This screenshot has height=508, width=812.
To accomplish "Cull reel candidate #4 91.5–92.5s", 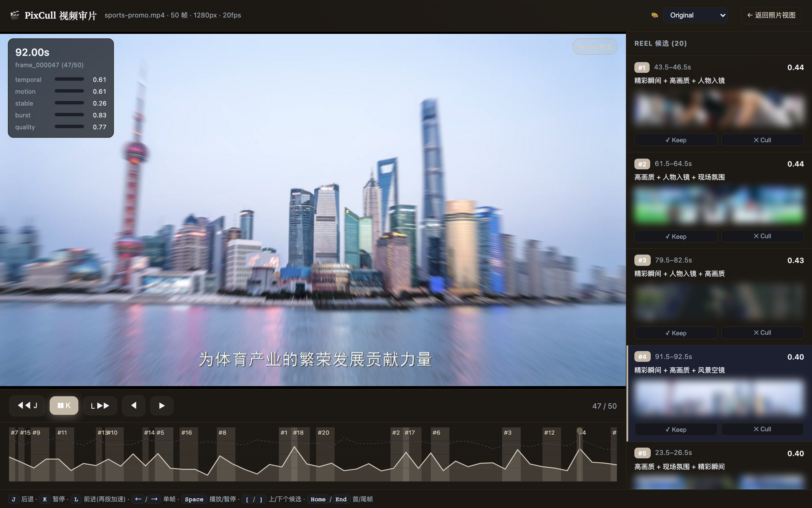I will click(x=762, y=429).
